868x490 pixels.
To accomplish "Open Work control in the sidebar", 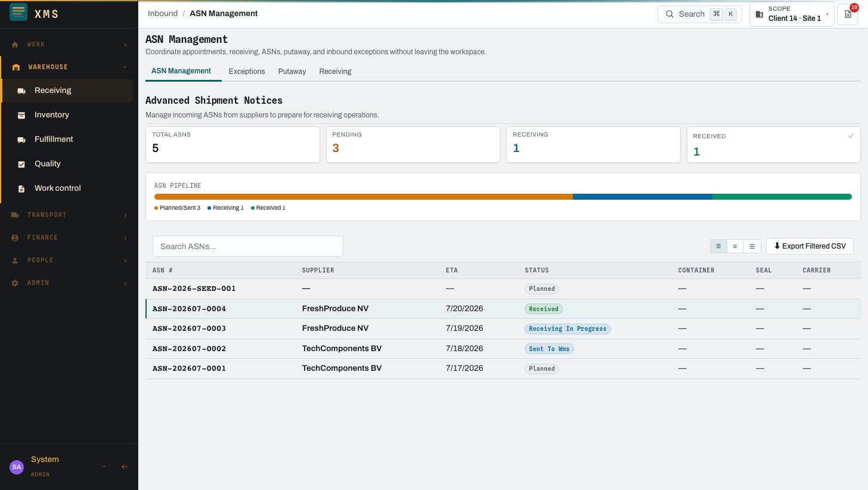I will (67, 188).
